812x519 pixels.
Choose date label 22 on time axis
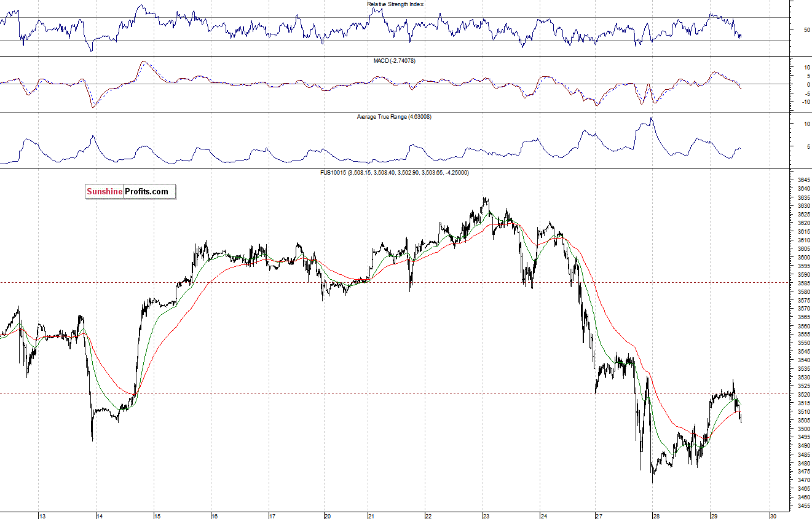(x=428, y=515)
